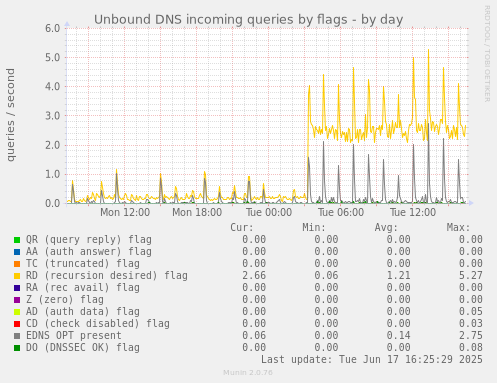The width and height of the screenshot is (497, 383).
Task: Click the Z (zero) flag purple swatch
Action: coord(17,300)
